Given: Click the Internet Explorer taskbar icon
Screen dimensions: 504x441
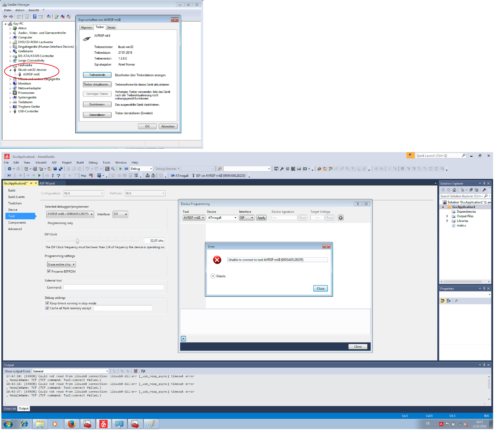Looking at the screenshot, I should point(24,424).
